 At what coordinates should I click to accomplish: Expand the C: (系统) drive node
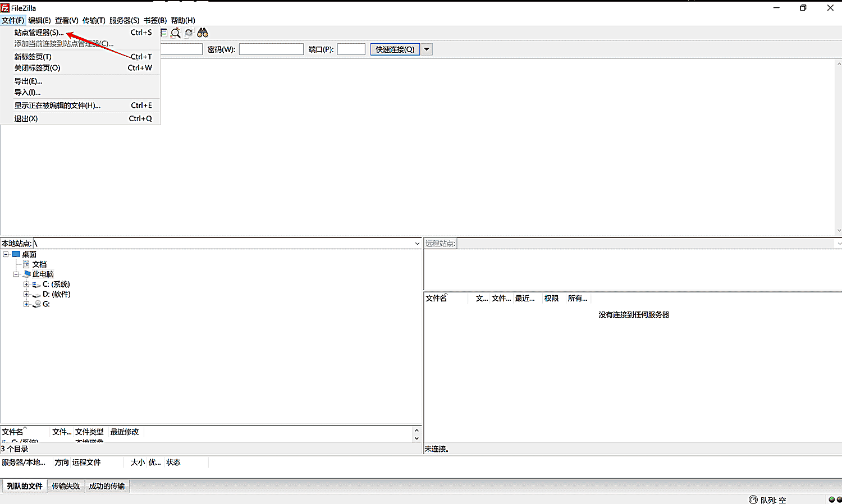click(26, 285)
